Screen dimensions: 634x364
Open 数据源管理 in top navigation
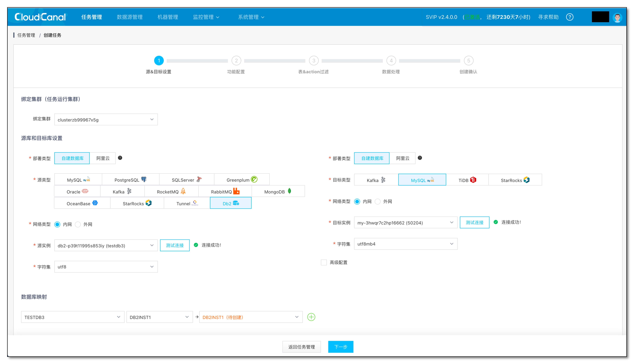click(x=130, y=17)
